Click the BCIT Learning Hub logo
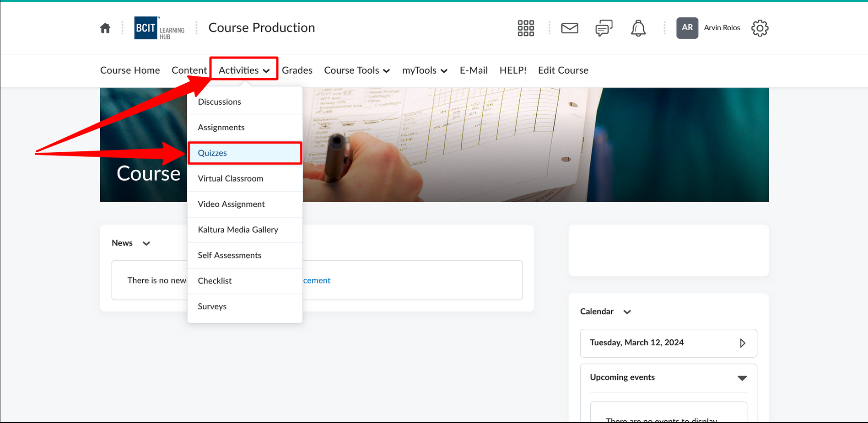Viewport: 868px width, 423px height. (x=159, y=28)
